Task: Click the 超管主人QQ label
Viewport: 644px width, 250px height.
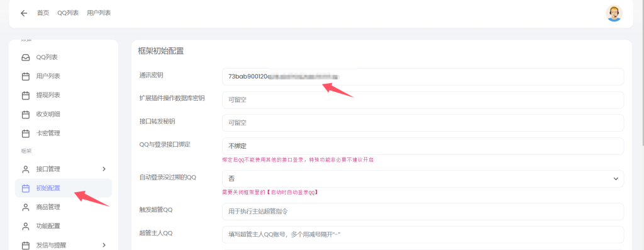Action: 156,233
